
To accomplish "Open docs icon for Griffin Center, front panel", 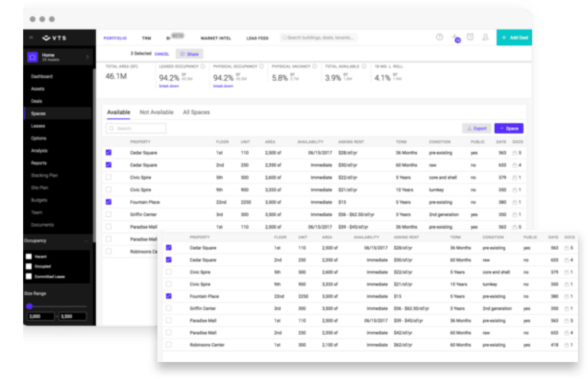I will coord(567,308).
